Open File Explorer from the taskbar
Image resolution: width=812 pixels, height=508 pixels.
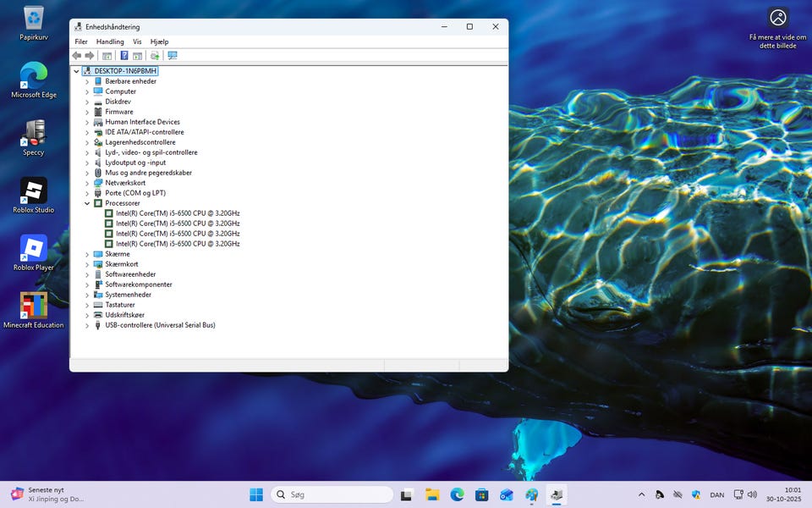[x=432, y=494]
